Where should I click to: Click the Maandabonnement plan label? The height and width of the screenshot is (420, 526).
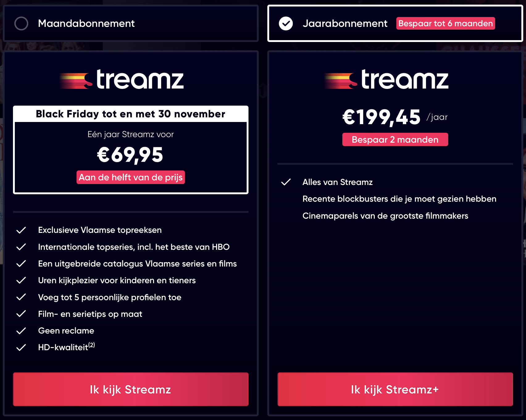(86, 23)
